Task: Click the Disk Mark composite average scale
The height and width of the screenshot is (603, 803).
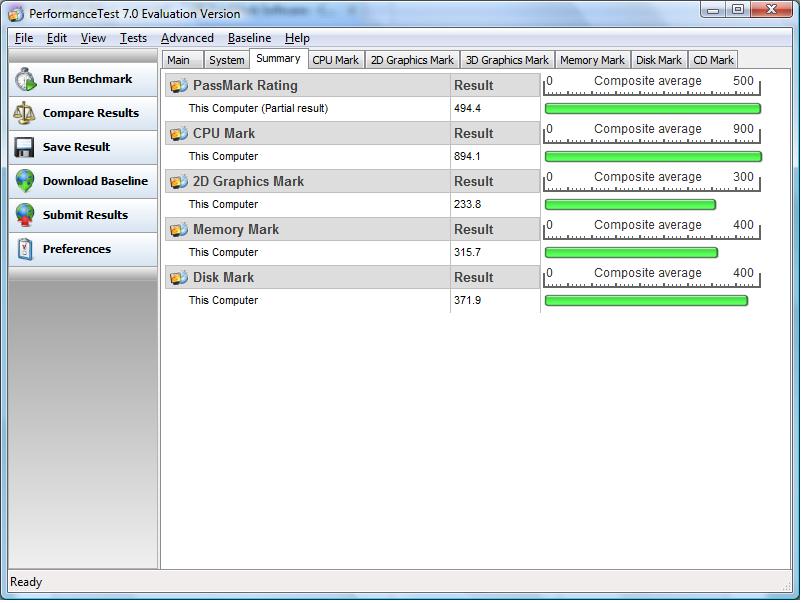Action: click(x=652, y=277)
